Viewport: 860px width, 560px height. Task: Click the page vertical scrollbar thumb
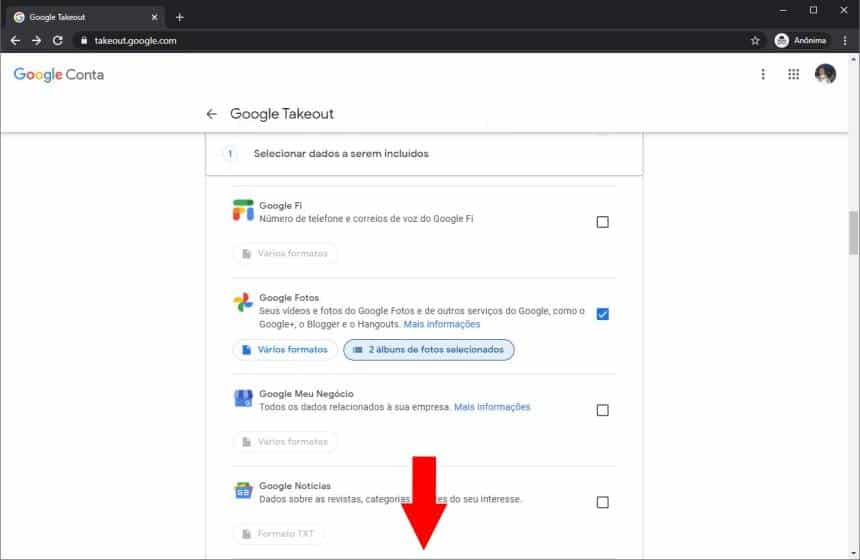tap(853, 233)
